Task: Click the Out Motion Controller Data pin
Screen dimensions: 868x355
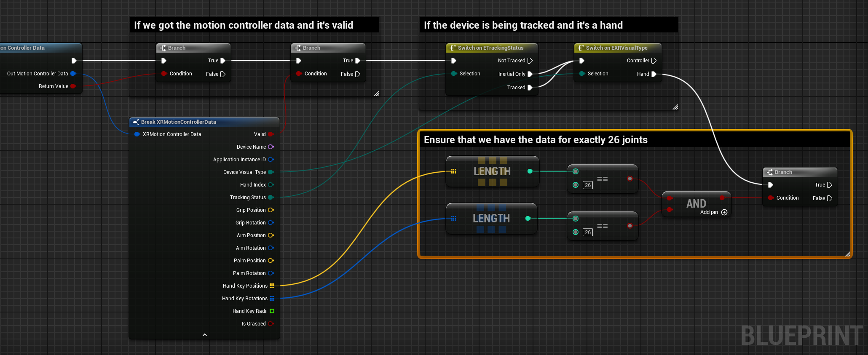Action: [73, 74]
